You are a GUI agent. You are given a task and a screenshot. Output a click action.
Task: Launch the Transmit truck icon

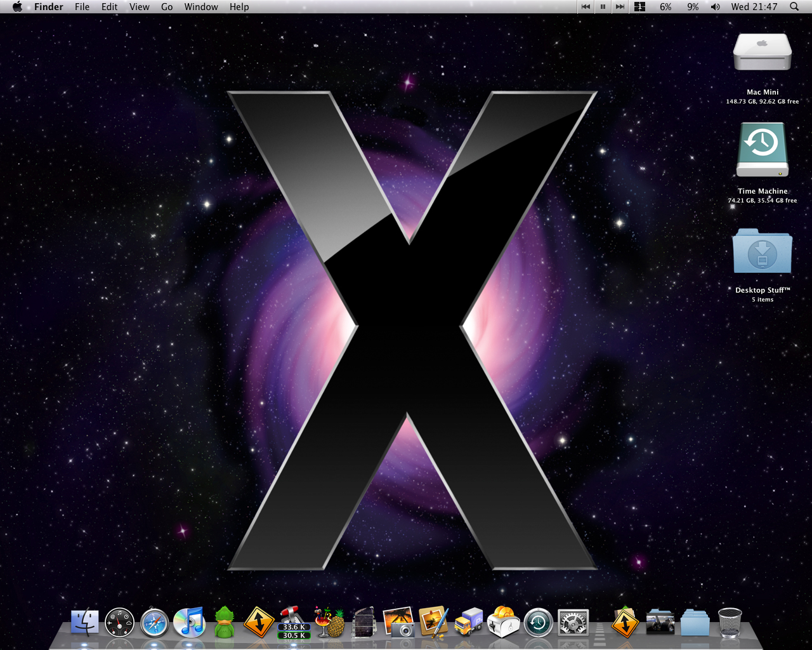(x=469, y=622)
